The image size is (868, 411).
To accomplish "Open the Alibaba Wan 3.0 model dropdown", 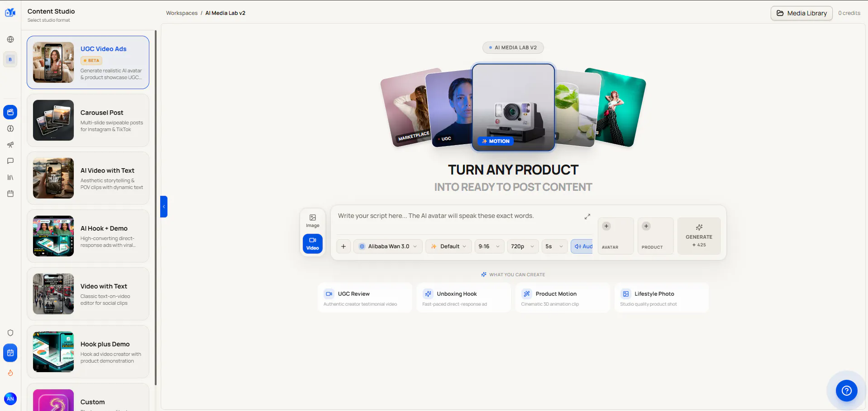I will 388,246.
